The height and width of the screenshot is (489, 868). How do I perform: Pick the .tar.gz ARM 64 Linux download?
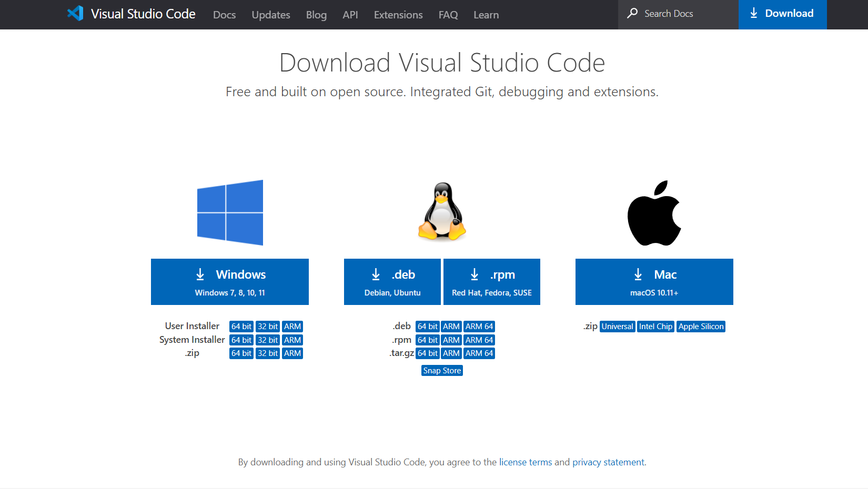[x=479, y=353]
